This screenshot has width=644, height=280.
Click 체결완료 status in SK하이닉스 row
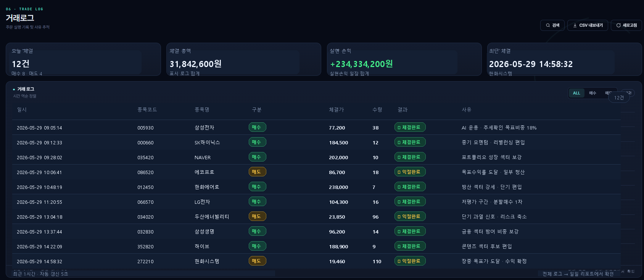pos(410,142)
